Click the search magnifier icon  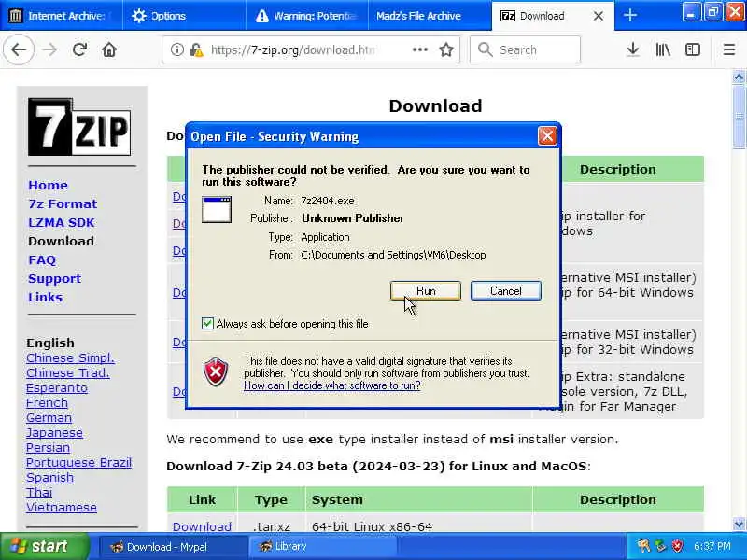[x=485, y=49]
